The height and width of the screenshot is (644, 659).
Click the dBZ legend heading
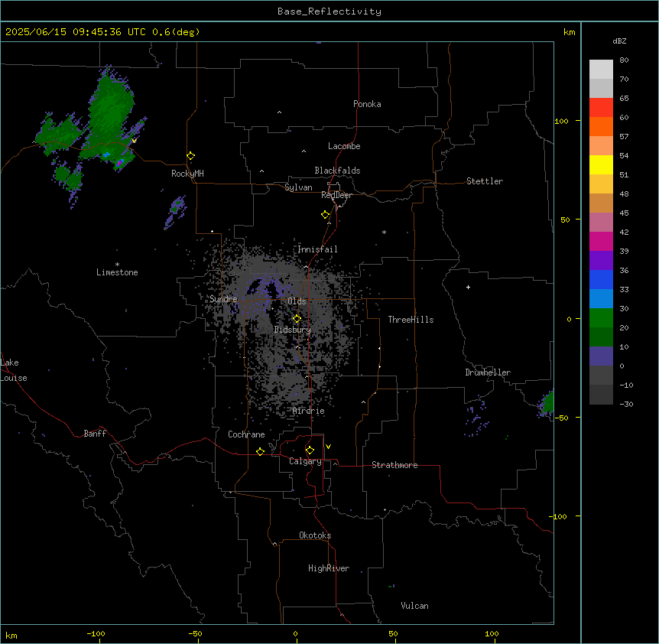pos(619,41)
